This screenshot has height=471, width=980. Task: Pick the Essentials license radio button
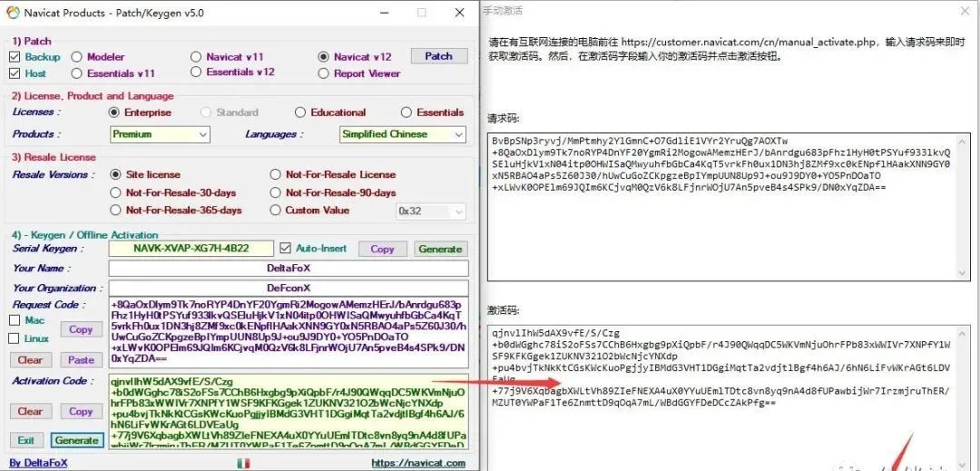tap(407, 113)
